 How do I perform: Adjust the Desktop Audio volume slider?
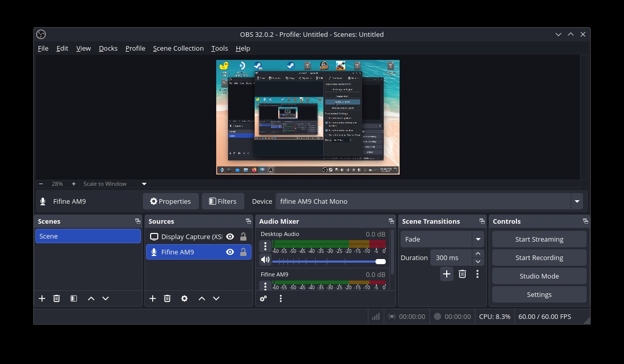pyautogui.click(x=380, y=262)
